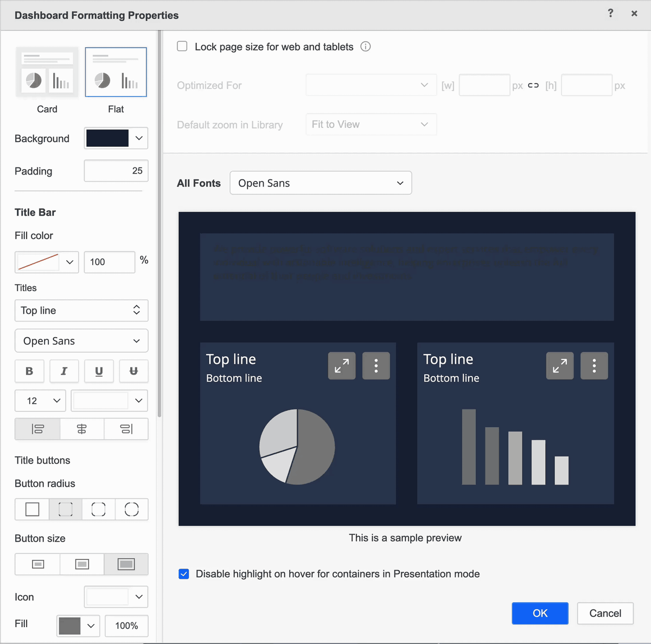Apply strikethrough to the title text
651x644 pixels.
coord(133,371)
